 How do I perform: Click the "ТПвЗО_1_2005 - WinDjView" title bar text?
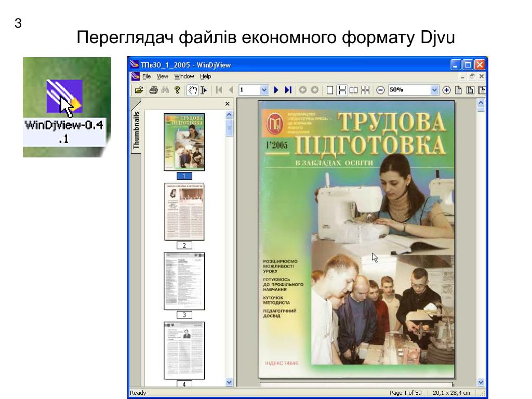(186, 65)
